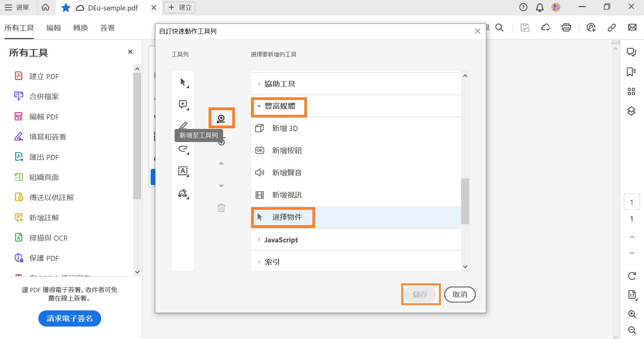The width and height of the screenshot is (644, 339).
Task: Click the 新增聲音 audio tool
Action: pos(286,172)
